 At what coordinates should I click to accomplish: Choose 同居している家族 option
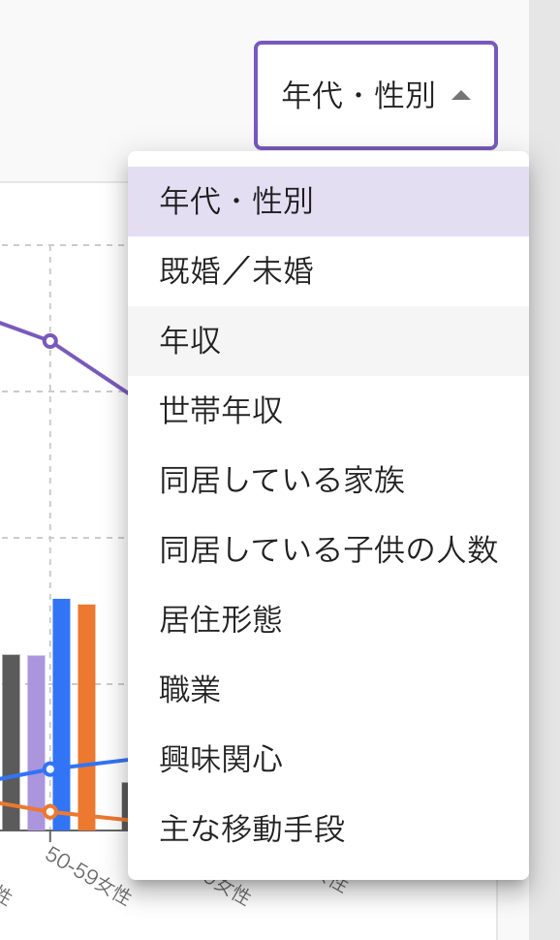[x=328, y=481]
